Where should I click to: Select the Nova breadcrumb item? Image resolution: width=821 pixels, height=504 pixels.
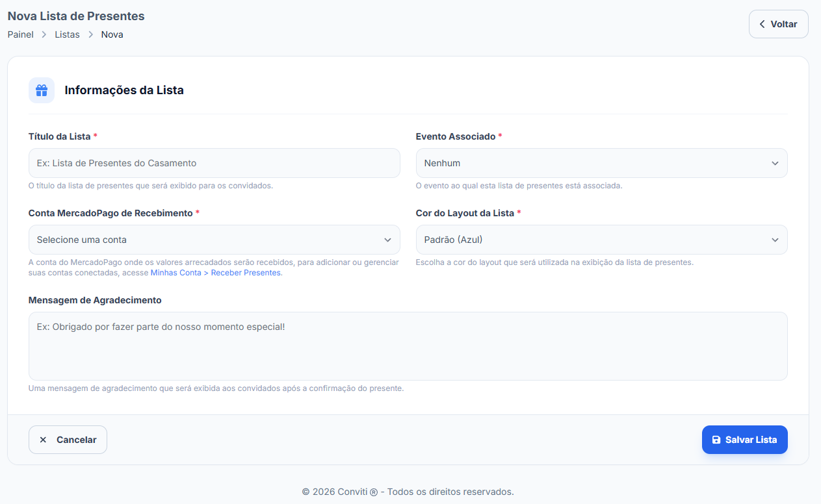point(112,34)
